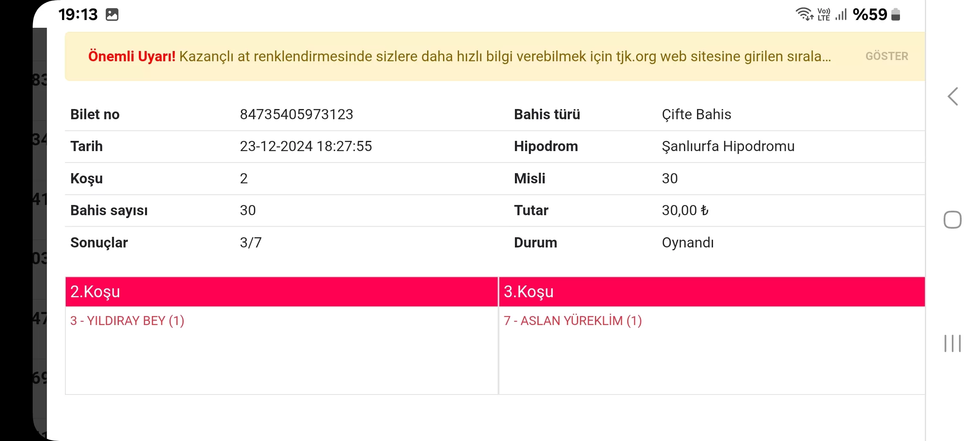Image resolution: width=980 pixels, height=441 pixels.
Task: Tap the battery status icon
Action: click(895, 14)
